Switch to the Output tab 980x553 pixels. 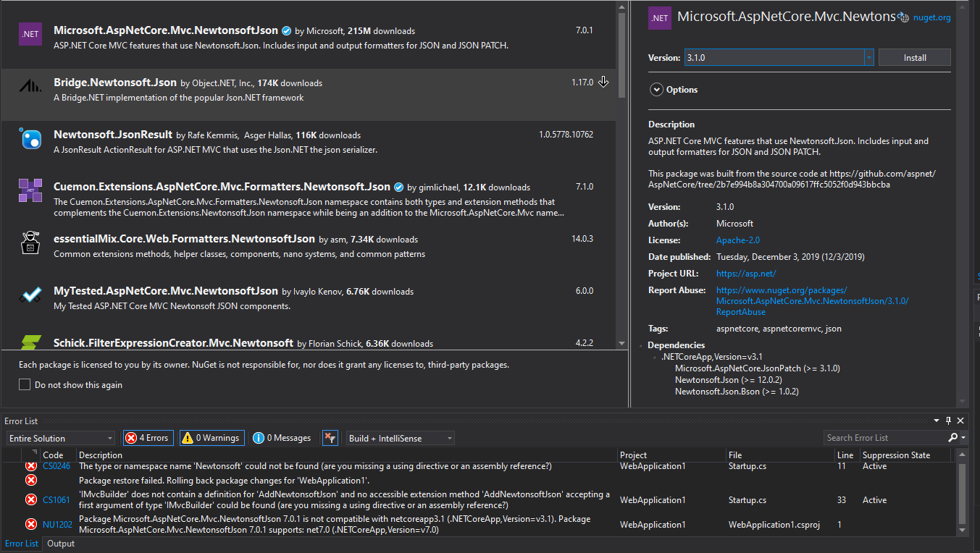click(x=60, y=543)
